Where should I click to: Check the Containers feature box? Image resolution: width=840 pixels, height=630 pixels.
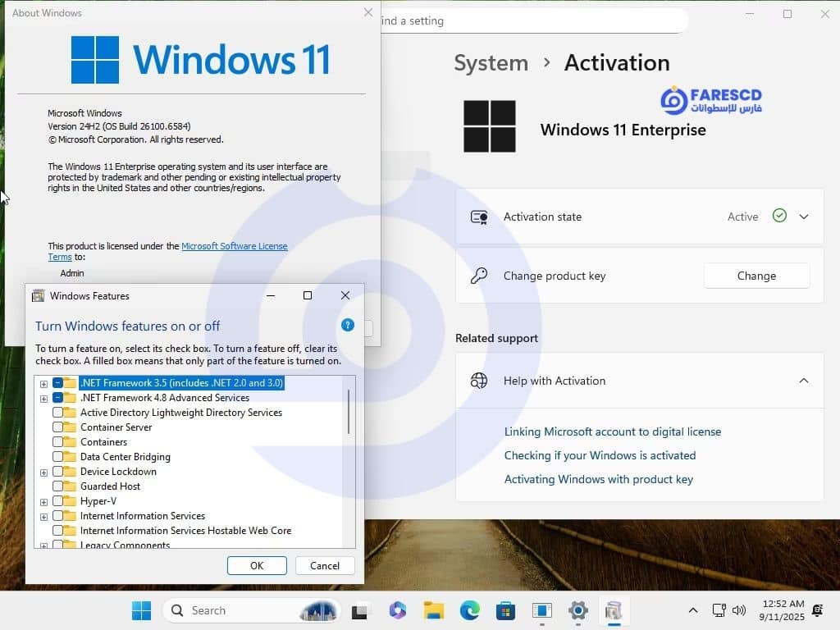[x=58, y=442]
